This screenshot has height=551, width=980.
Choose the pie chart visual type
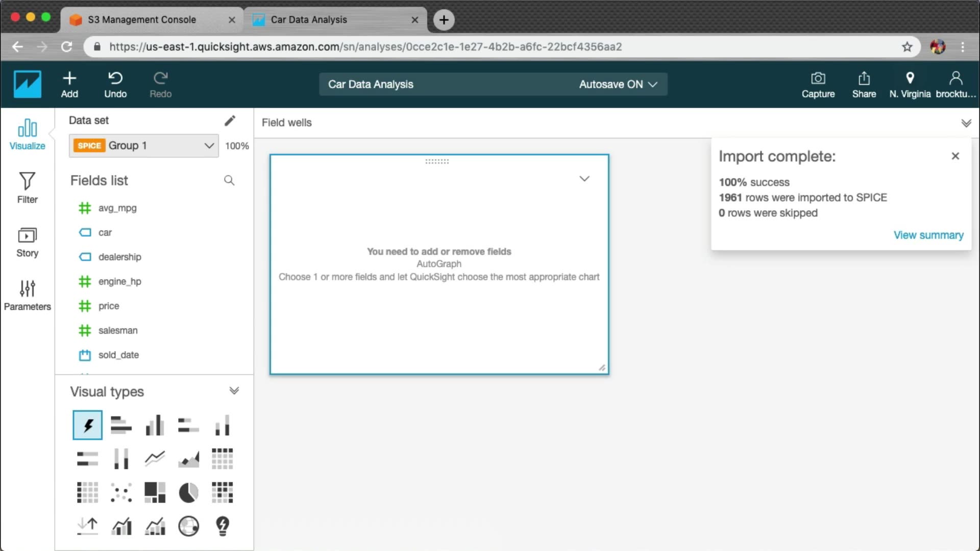(188, 493)
